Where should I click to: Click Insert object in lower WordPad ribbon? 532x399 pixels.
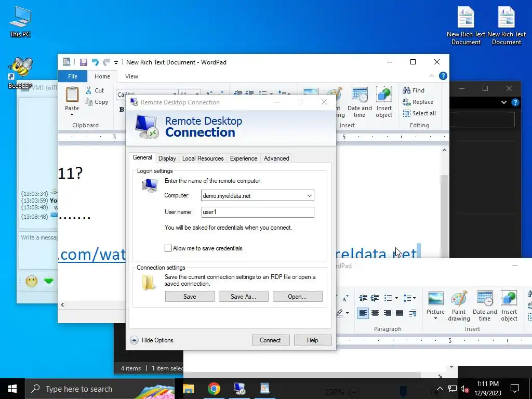(509, 305)
